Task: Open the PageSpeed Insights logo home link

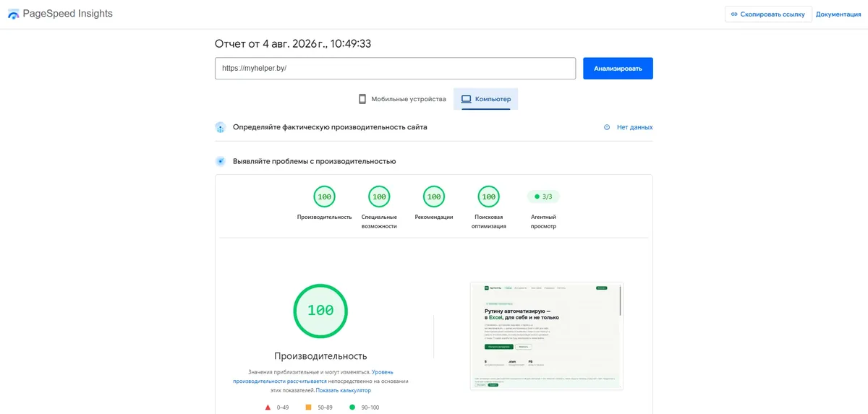Action: [x=60, y=14]
